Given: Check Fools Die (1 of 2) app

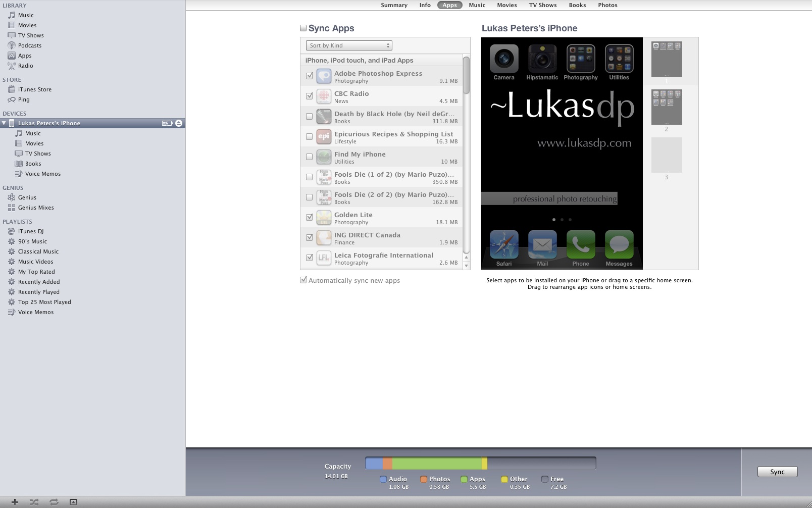Looking at the screenshot, I should [310, 177].
